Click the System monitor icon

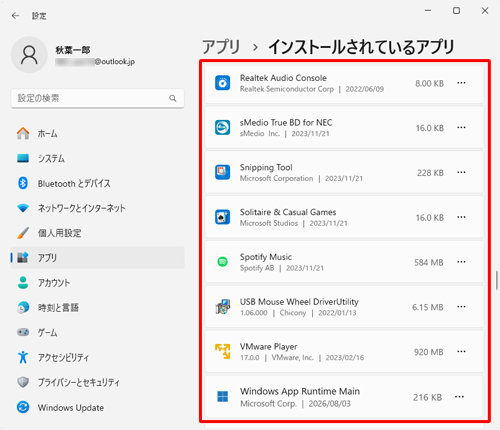(23, 158)
